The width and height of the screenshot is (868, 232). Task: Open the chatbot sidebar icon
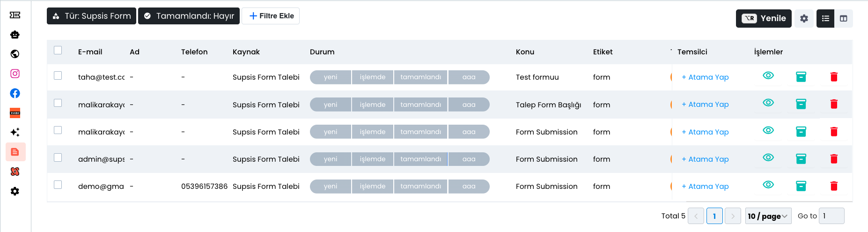pos(15,35)
